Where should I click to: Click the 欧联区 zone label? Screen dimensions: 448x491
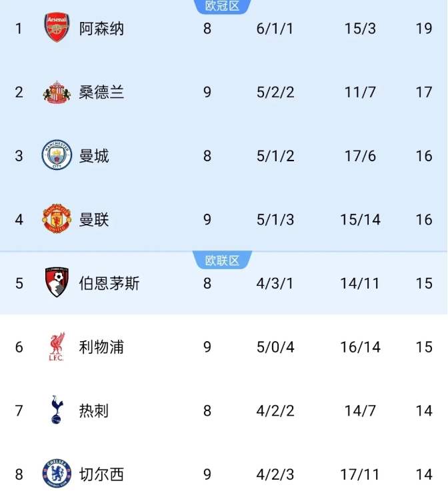(222, 260)
